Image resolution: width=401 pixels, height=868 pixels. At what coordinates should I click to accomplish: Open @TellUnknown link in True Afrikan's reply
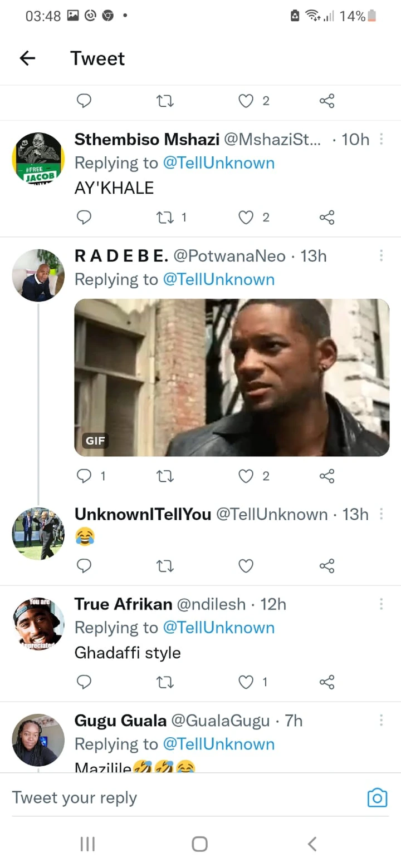(219, 628)
